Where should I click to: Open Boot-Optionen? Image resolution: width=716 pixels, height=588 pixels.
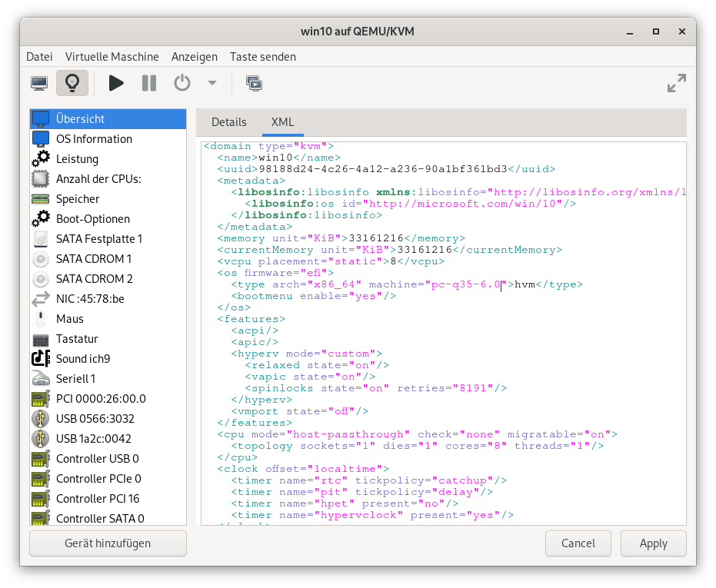point(108,219)
